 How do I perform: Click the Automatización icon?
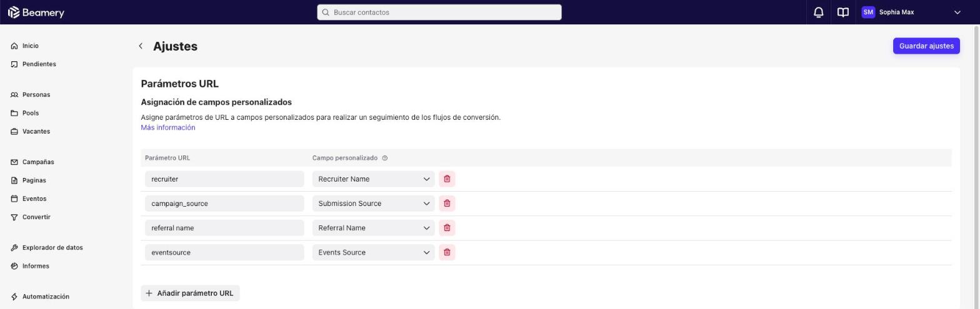(x=14, y=297)
